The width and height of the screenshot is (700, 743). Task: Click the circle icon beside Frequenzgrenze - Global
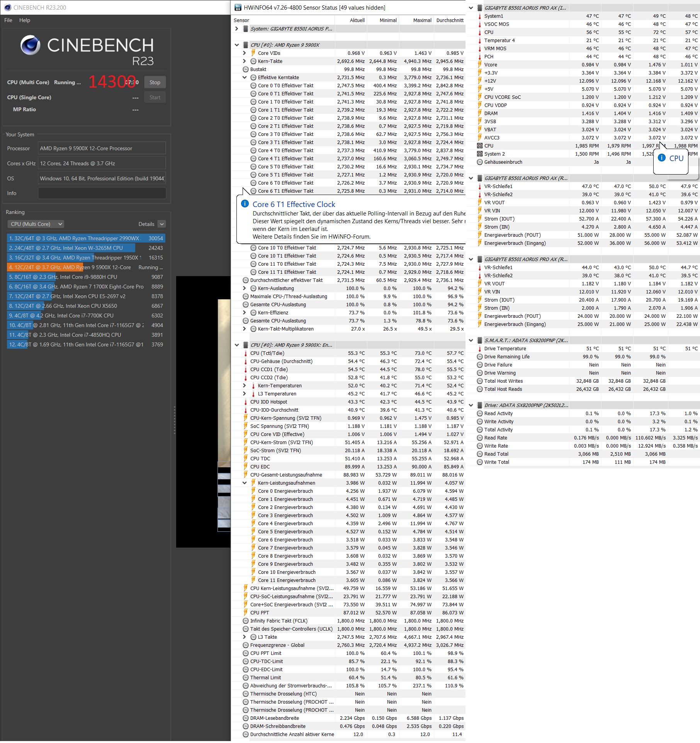(x=246, y=645)
